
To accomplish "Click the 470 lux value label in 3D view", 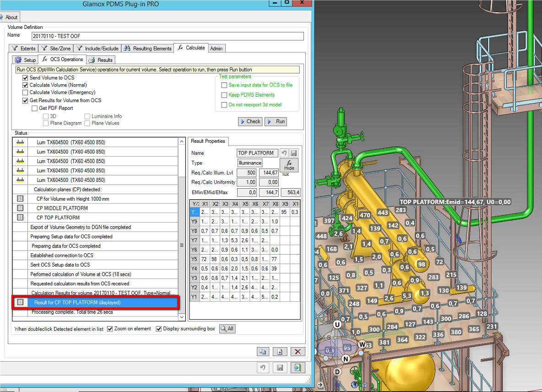I will point(365,215).
